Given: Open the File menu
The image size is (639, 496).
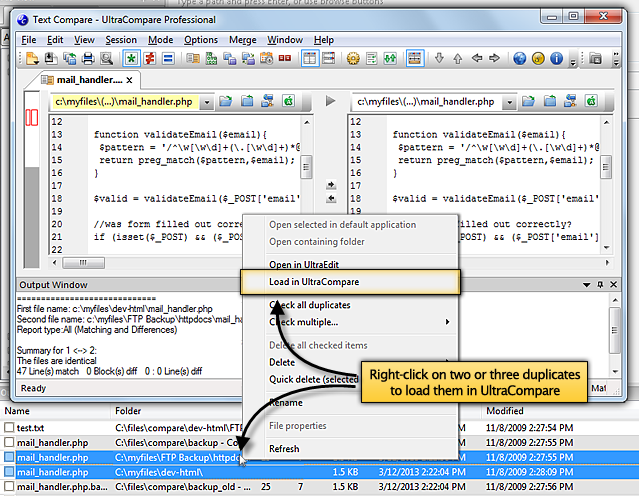Looking at the screenshot, I should click(29, 40).
